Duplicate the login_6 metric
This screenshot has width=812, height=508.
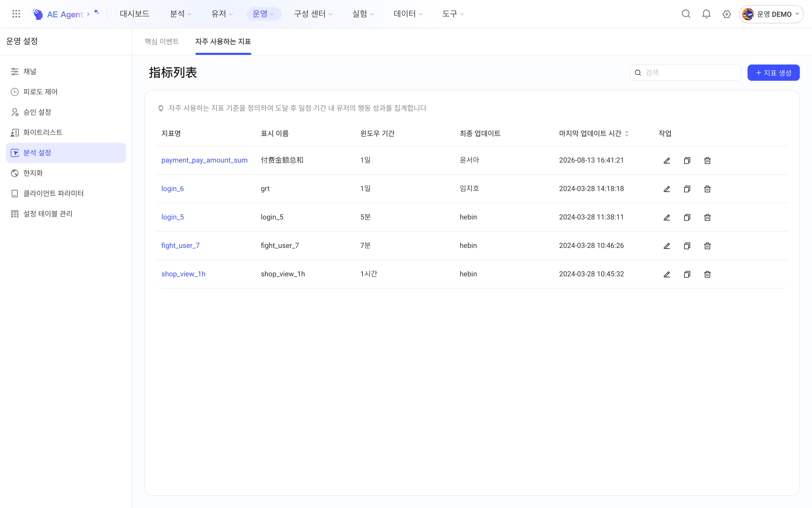(x=687, y=189)
